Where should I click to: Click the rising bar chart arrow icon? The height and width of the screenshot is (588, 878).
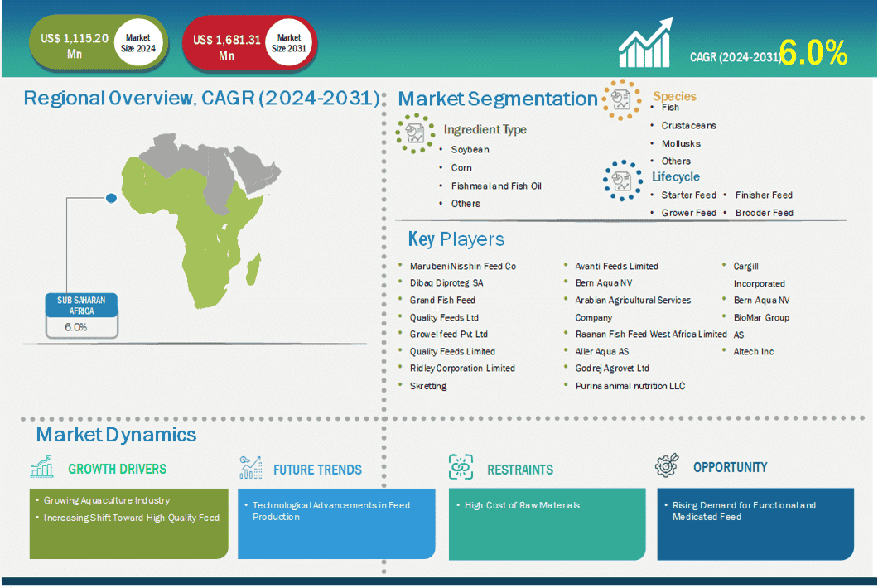pos(645,43)
